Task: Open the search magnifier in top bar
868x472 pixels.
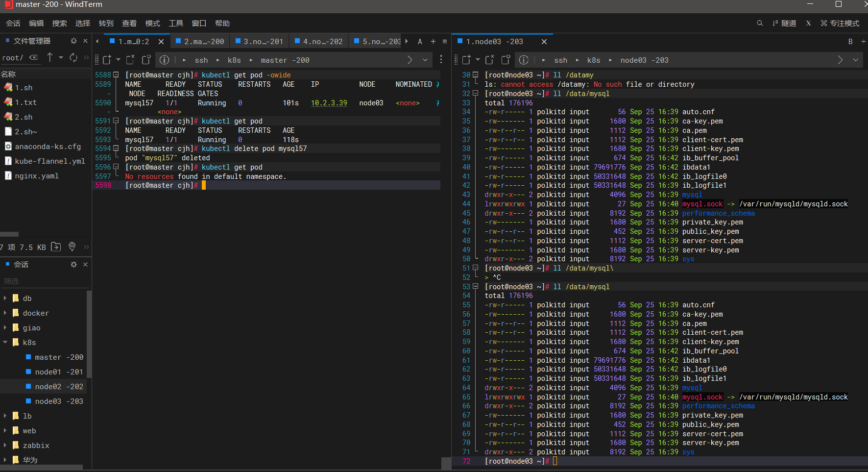Action: tap(760, 23)
